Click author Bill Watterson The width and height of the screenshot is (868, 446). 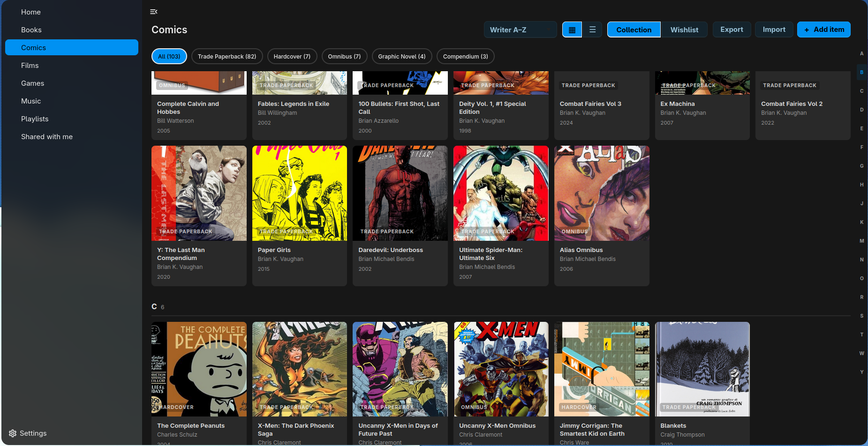click(175, 121)
